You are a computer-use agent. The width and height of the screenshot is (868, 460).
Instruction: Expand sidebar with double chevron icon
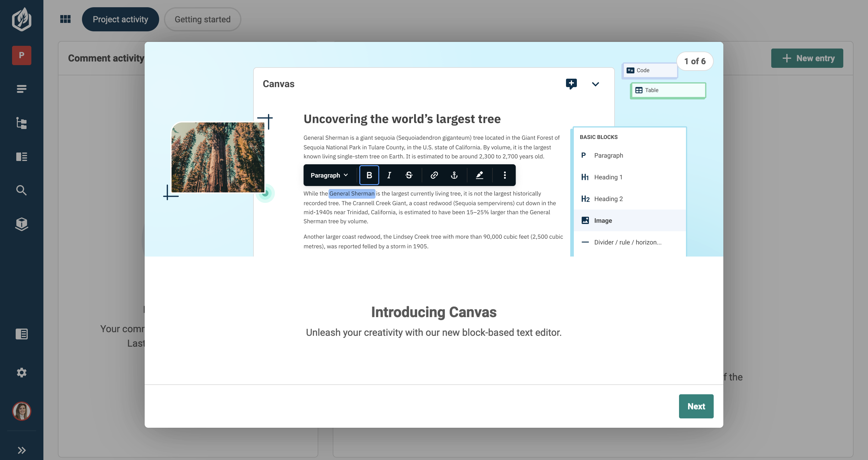coord(22,450)
